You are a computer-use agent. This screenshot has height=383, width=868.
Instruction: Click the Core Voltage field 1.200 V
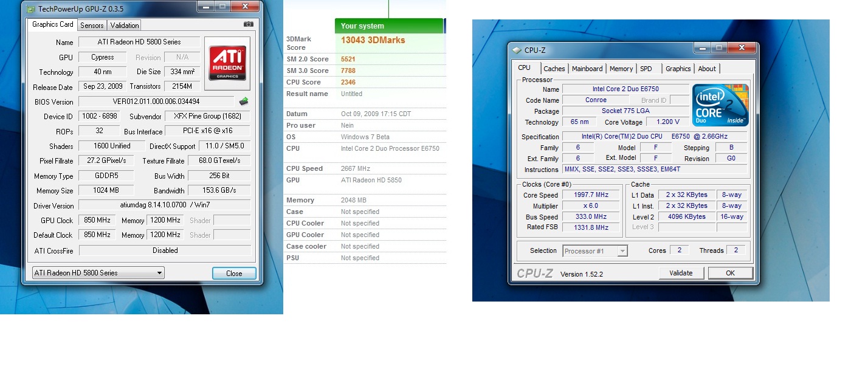(x=667, y=122)
